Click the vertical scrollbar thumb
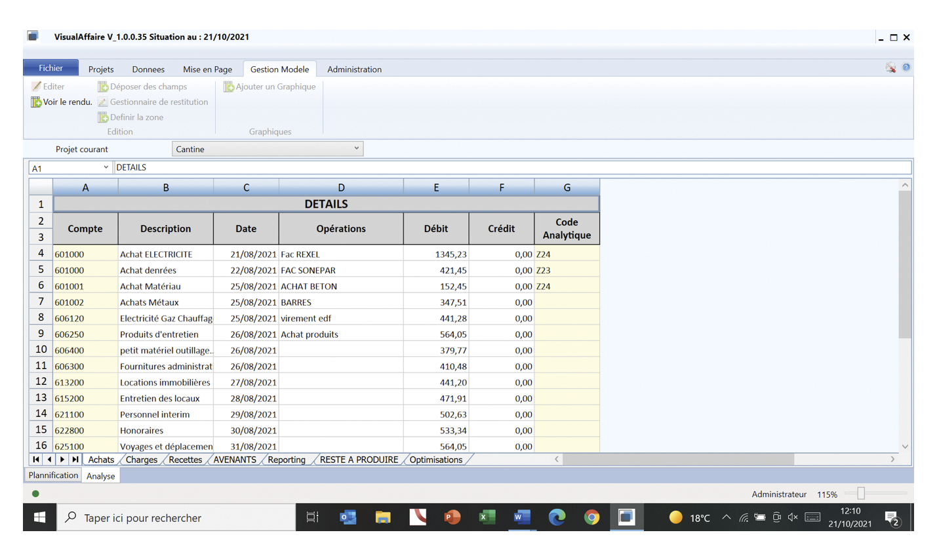Image resolution: width=939 pixels, height=560 pixels. click(905, 264)
